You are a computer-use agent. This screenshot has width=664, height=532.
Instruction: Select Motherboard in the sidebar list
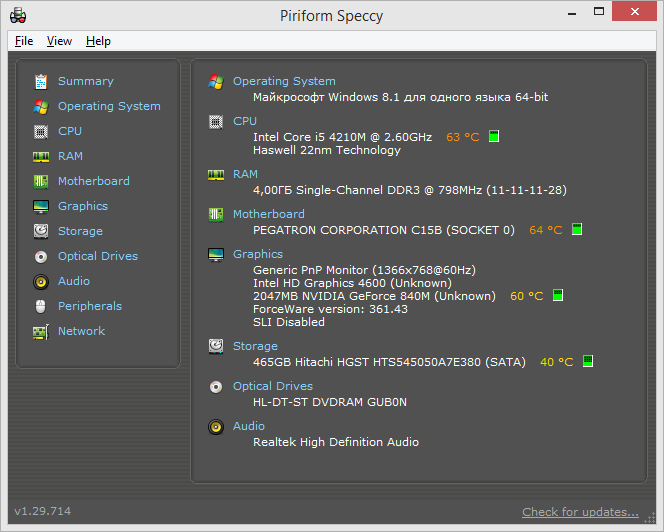(x=94, y=181)
